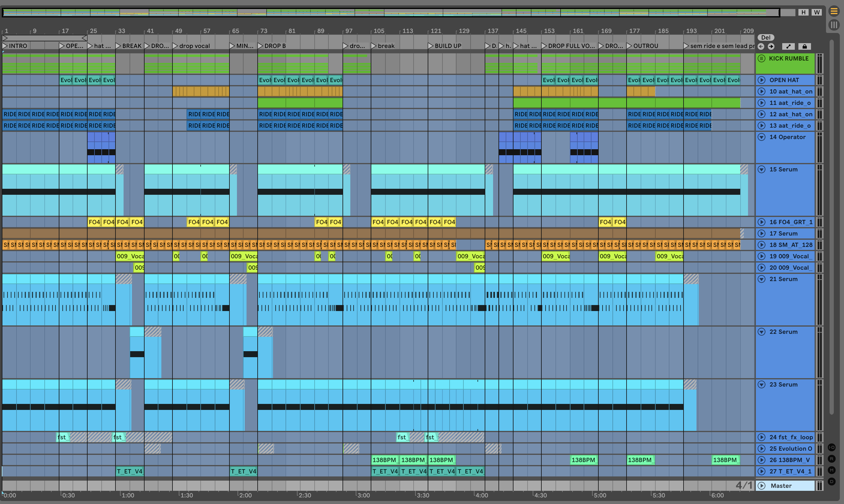The width and height of the screenshot is (844, 504).
Task: Select the BUILD UP locator
Action: click(x=448, y=46)
